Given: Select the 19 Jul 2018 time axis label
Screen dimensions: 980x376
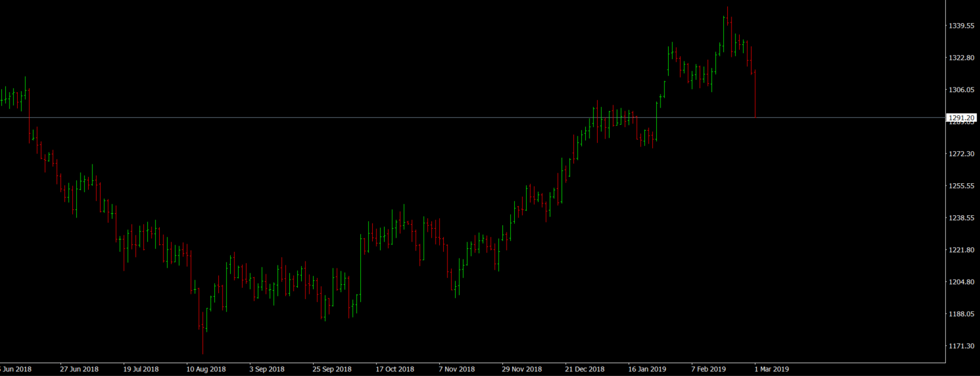Looking at the screenshot, I should 141,369.
